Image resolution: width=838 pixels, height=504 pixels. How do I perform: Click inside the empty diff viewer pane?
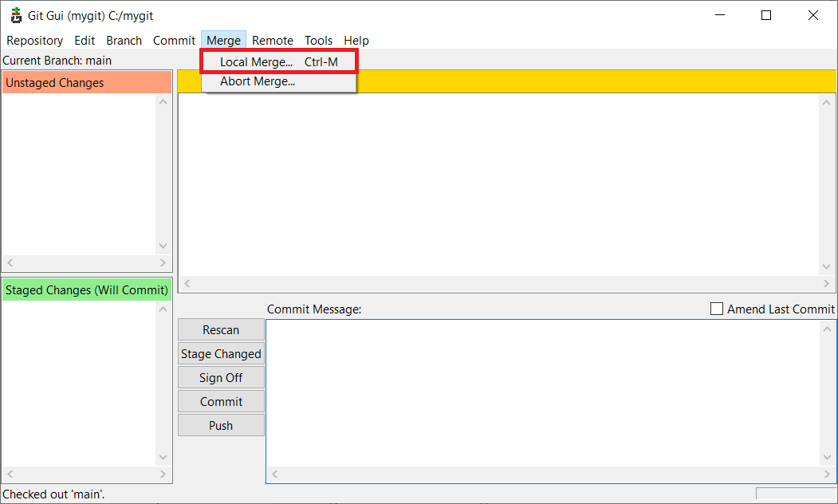pos(498,185)
